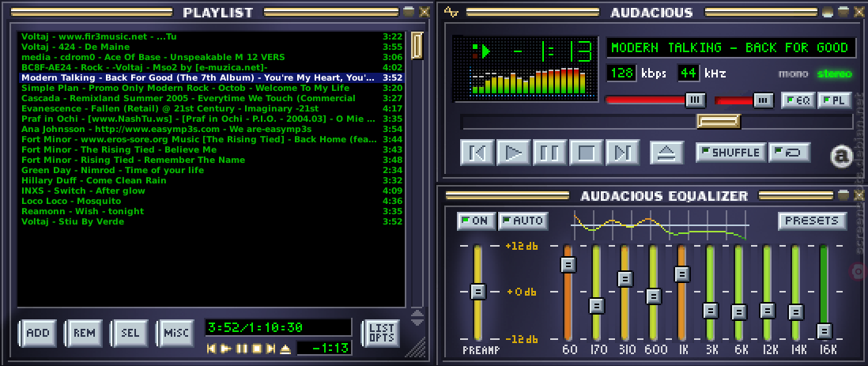Viewport: 868px width, 366px height.
Task: Click +0 db label to reset bands
Action: (x=521, y=291)
